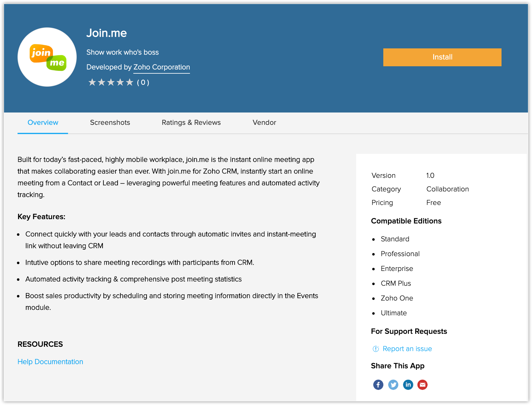Click the 'Connect quickly with your leads' bullet
532x405 pixels.
171,240
